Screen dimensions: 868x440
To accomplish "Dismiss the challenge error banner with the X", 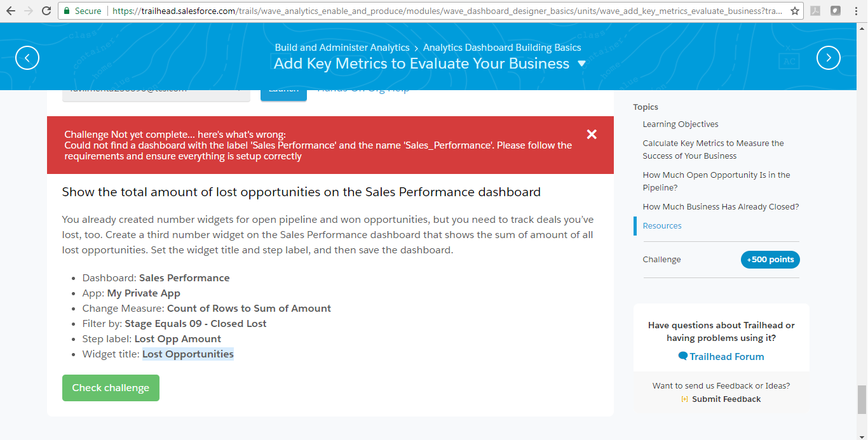I will click(x=592, y=134).
